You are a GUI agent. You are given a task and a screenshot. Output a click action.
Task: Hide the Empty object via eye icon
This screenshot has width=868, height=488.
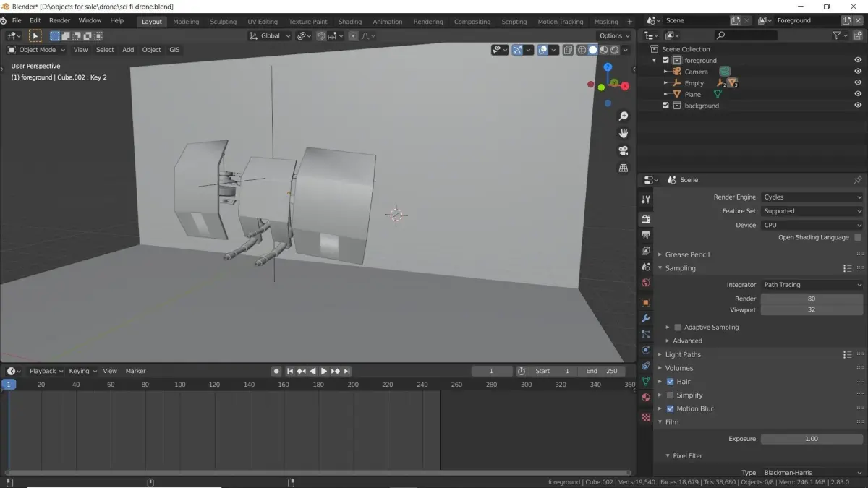(858, 83)
